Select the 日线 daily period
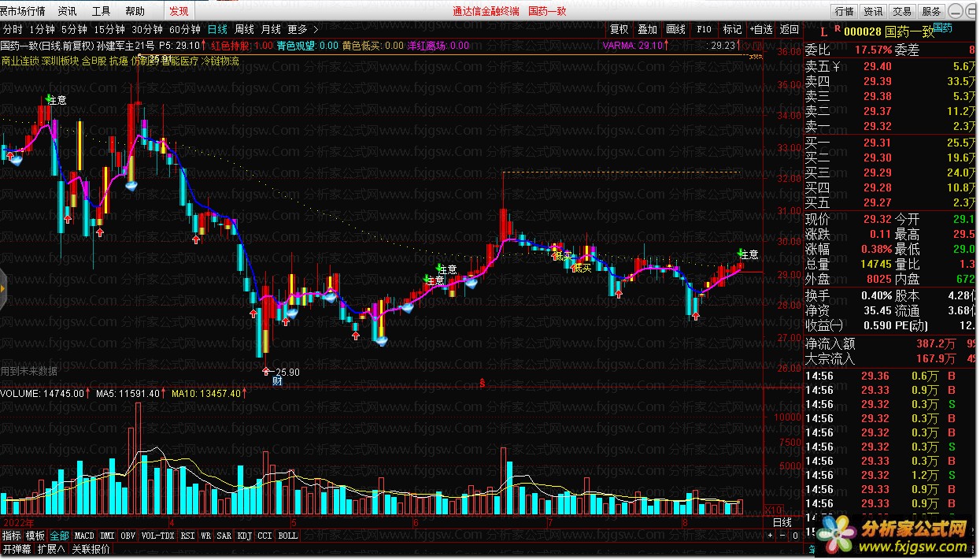Screen dimensions: 980x560 pyautogui.click(x=218, y=29)
